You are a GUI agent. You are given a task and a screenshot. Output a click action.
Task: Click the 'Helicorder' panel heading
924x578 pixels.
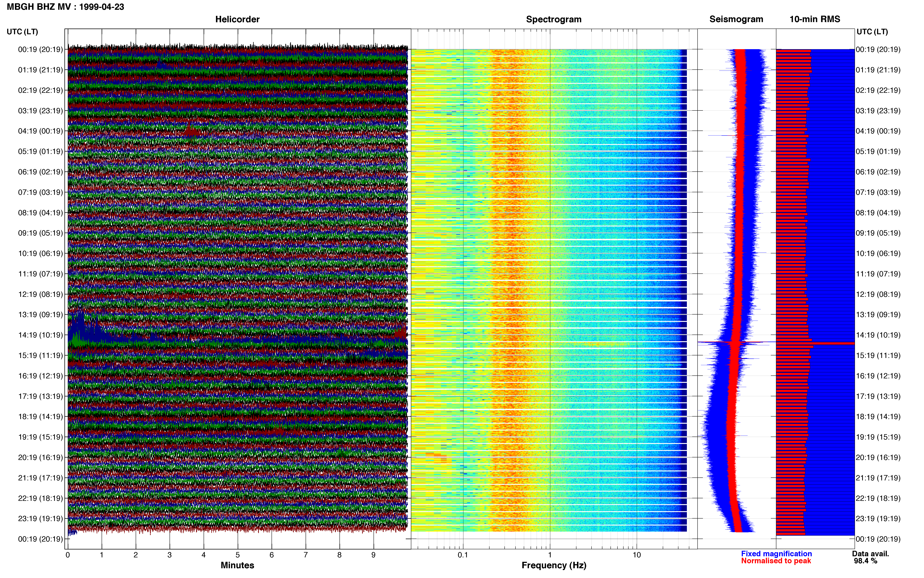237,19
